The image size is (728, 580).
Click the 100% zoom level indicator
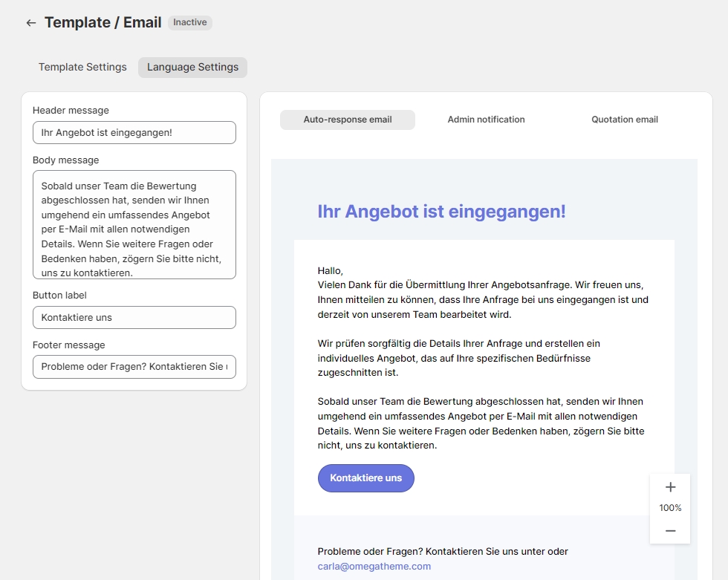point(670,509)
